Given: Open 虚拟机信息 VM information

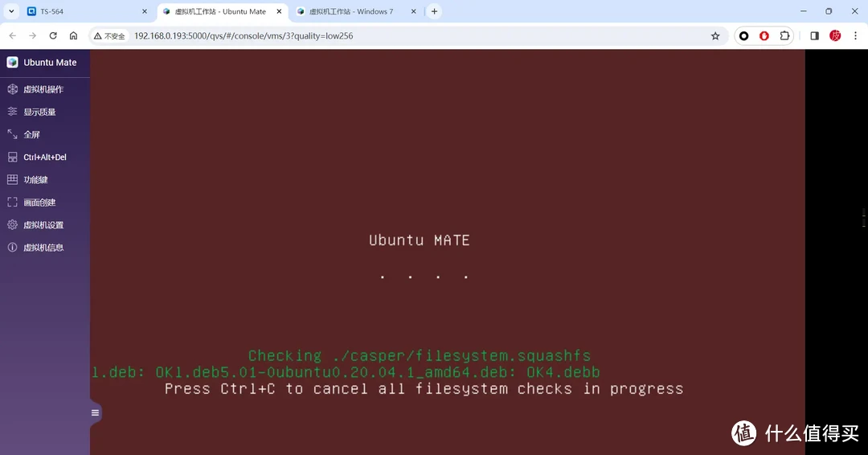Looking at the screenshot, I should [x=44, y=248].
